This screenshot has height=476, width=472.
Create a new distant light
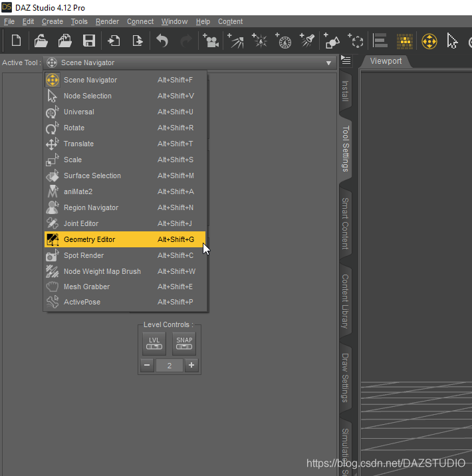[235, 41]
